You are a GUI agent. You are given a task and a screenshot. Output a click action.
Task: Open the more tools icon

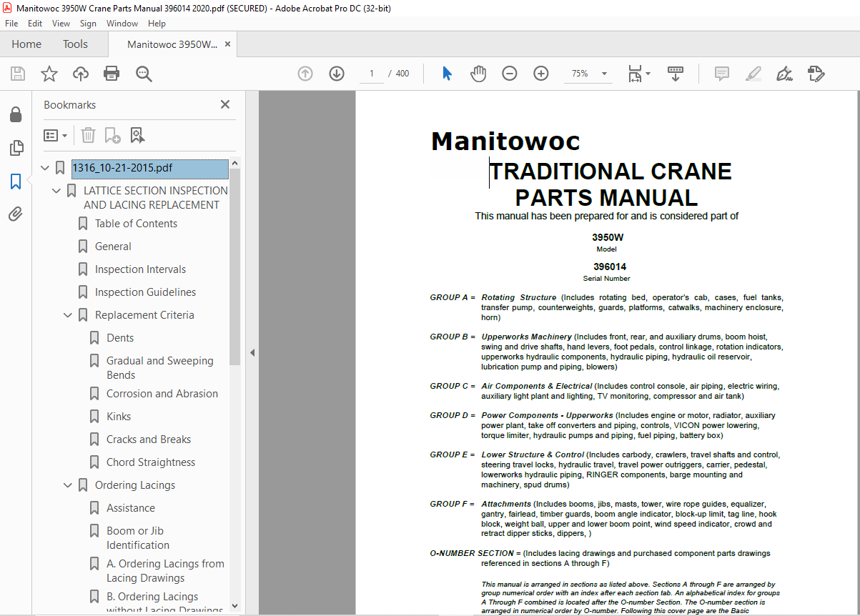(x=816, y=74)
